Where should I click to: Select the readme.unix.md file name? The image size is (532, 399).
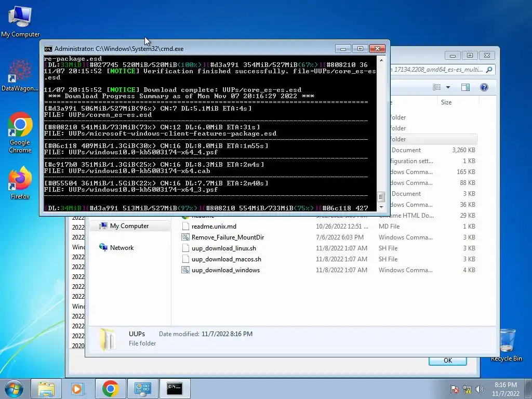pos(214,227)
